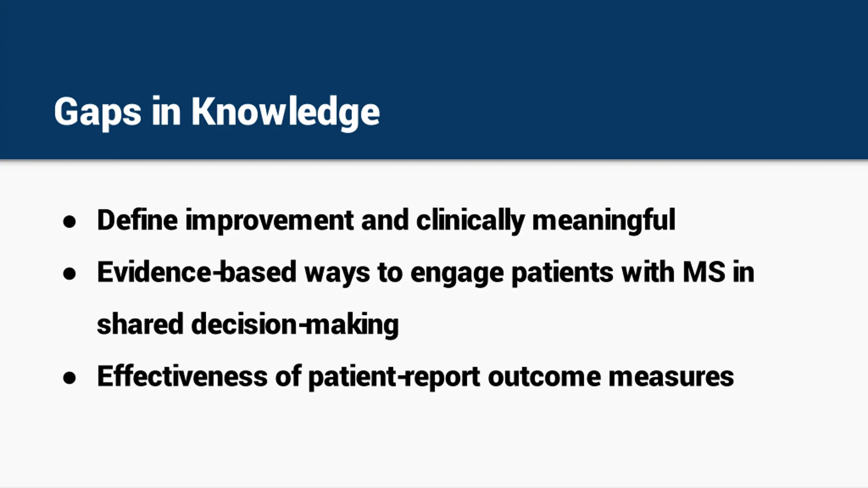
Task: Click the "Evidence-based ways to engage" bullet line
Action: 426,273
